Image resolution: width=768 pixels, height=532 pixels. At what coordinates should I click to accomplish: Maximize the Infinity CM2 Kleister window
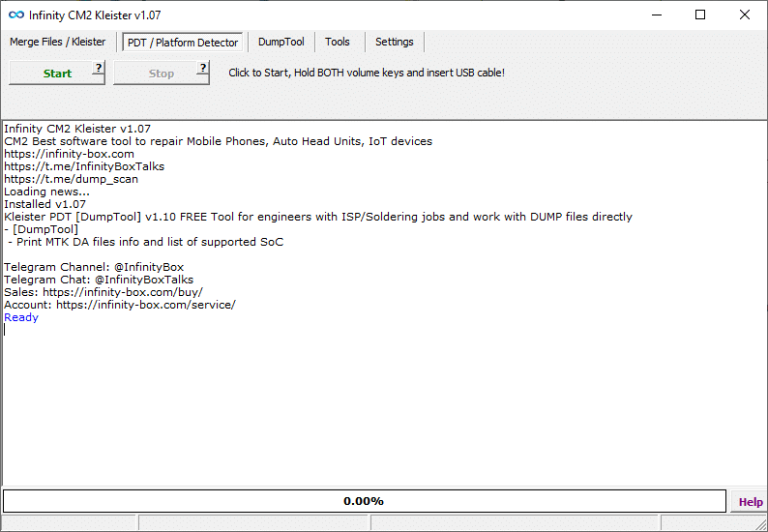(700, 15)
